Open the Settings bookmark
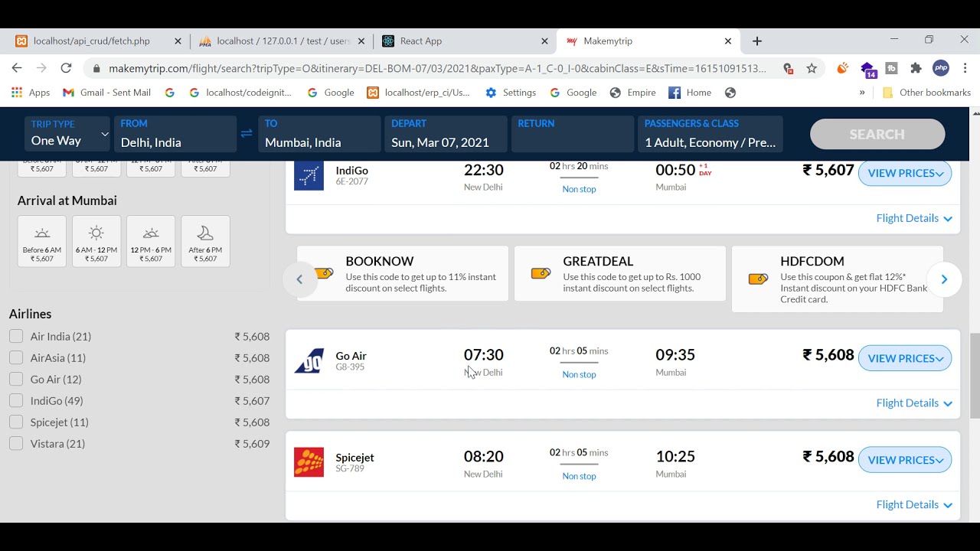The image size is (980, 551). (x=511, y=93)
